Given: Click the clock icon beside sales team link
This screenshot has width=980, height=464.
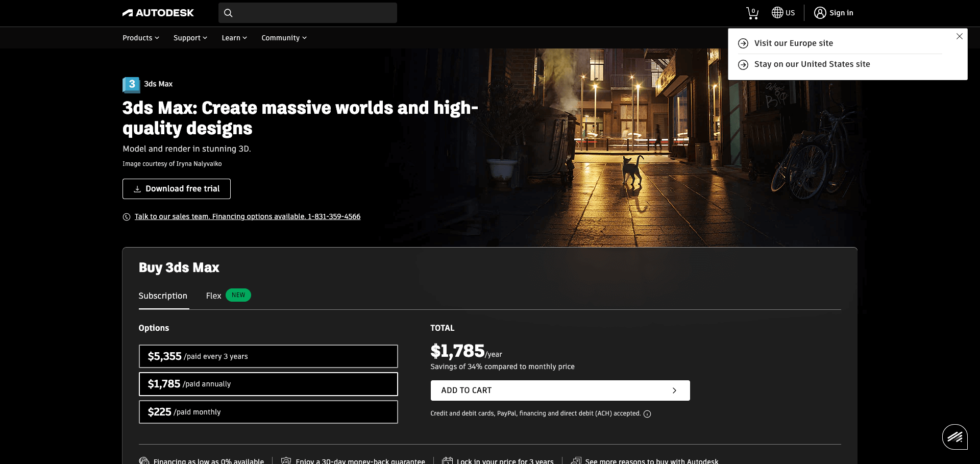Looking at the screenshot, I should click(127, 217).
